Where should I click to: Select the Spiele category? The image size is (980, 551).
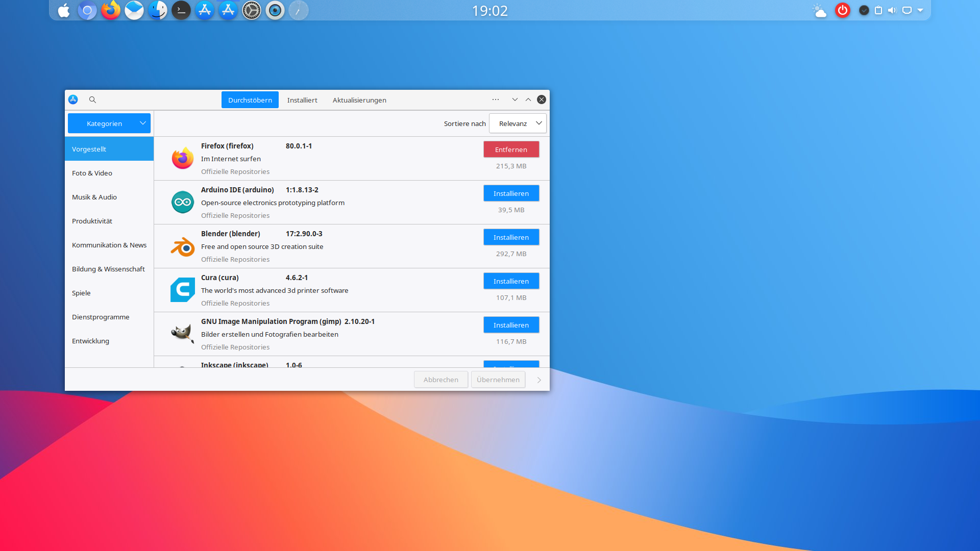(x=109, y=293)
